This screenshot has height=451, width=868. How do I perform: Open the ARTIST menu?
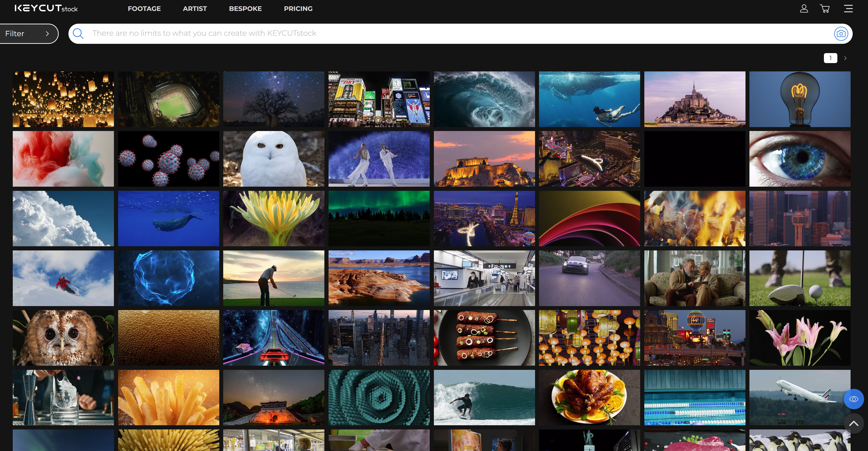tap(195, 8)
